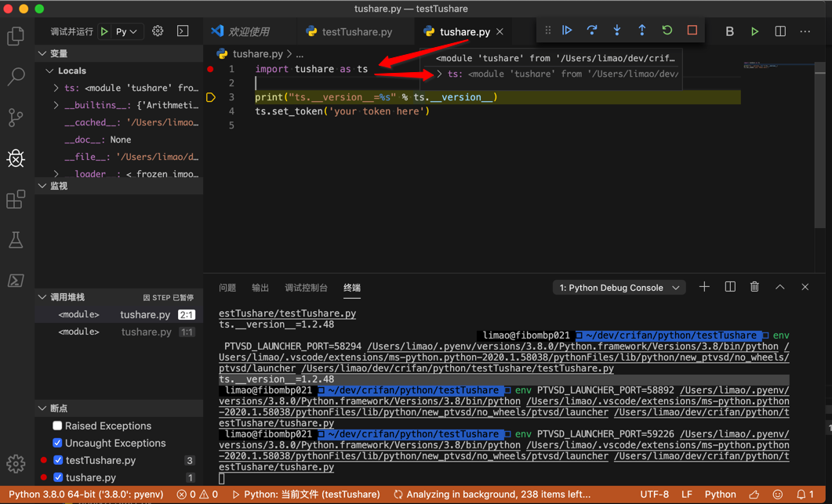Open the Search view in activity bar
Image resolution: width=832 pixels, height=504 pixels.
(x=16, y=77)
